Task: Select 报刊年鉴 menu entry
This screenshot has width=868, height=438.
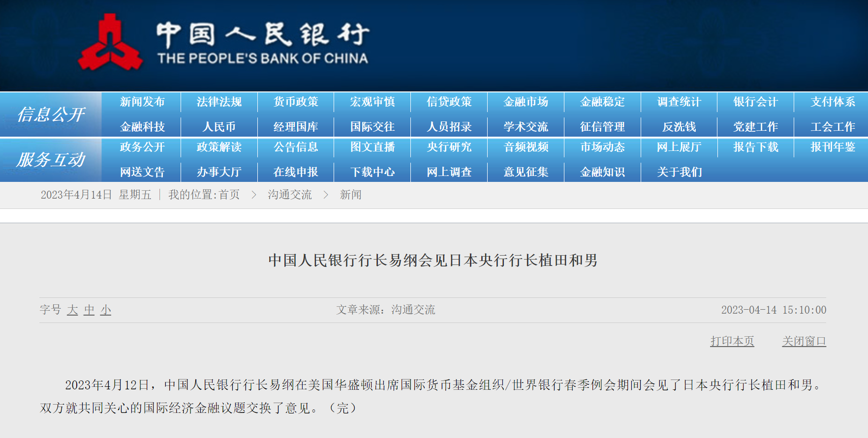Action: (x=833, y=147)
